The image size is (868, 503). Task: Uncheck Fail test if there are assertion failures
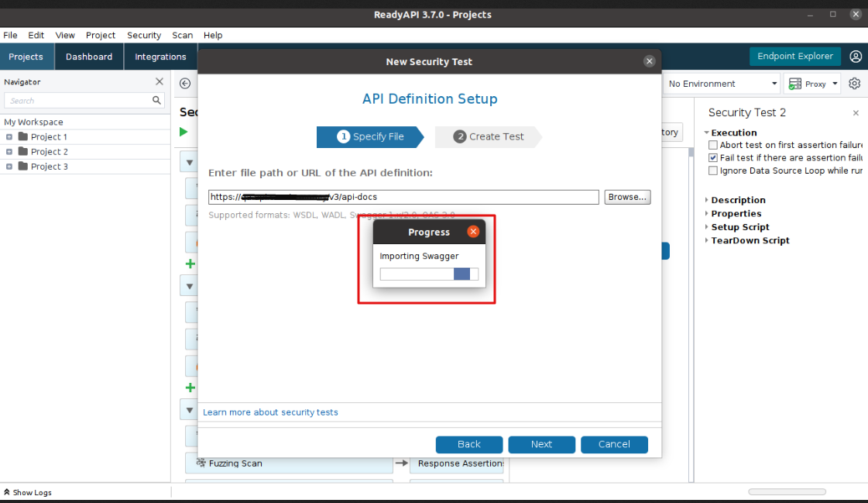pos(713,158)
